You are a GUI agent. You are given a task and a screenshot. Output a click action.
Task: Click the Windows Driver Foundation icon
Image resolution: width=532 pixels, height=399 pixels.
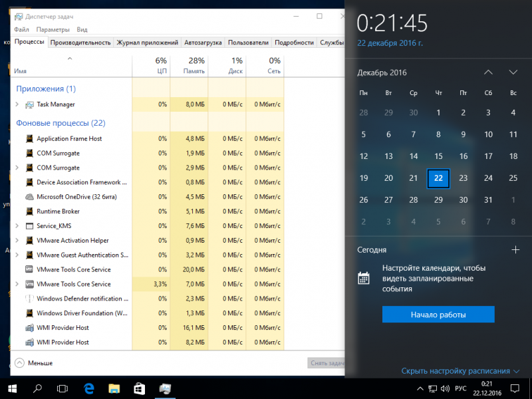[x=29, y=313]
